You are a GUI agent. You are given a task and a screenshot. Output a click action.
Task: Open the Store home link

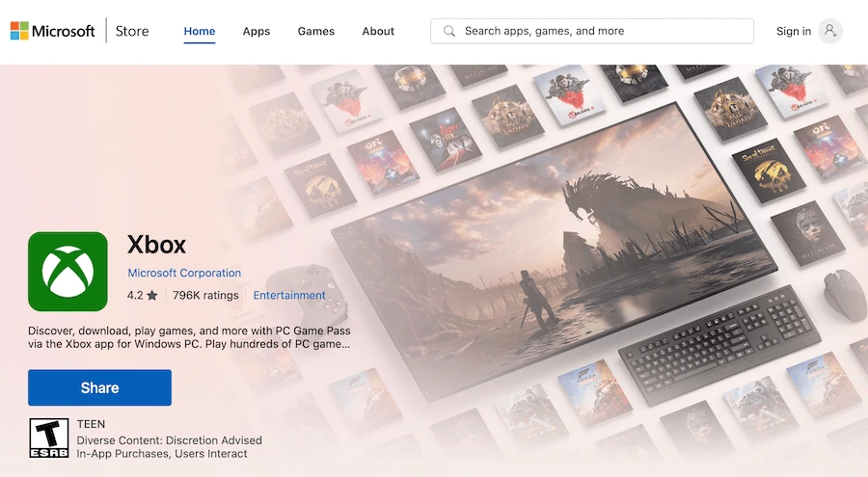[132, 31]
